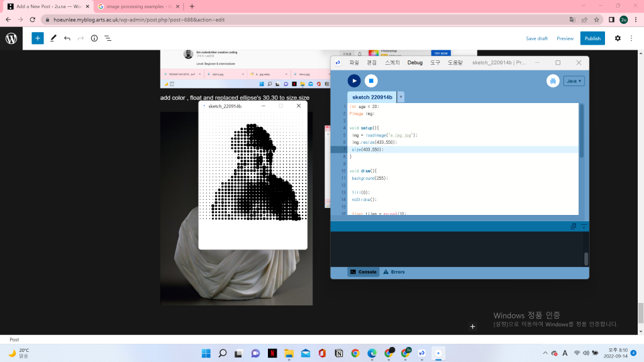Open the WordPress Tools pencil icon
The height and width of the screenshot is (362, 644).
[53, 38]
